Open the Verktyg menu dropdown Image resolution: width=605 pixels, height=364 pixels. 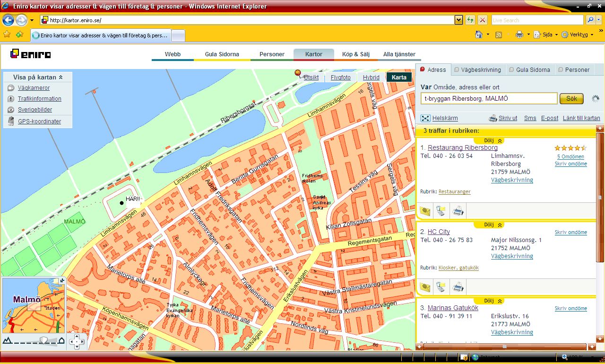pyautogui.click(x=578, y=35)
